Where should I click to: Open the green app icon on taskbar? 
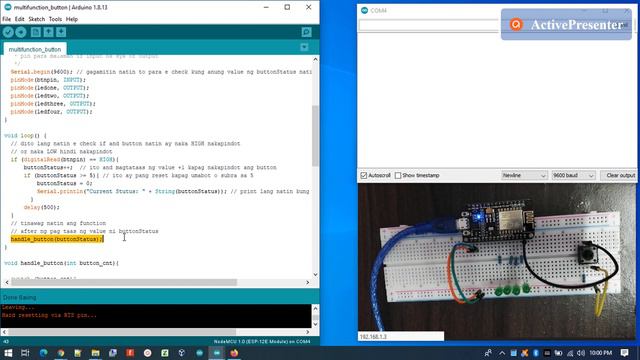[x=164, y=353]
